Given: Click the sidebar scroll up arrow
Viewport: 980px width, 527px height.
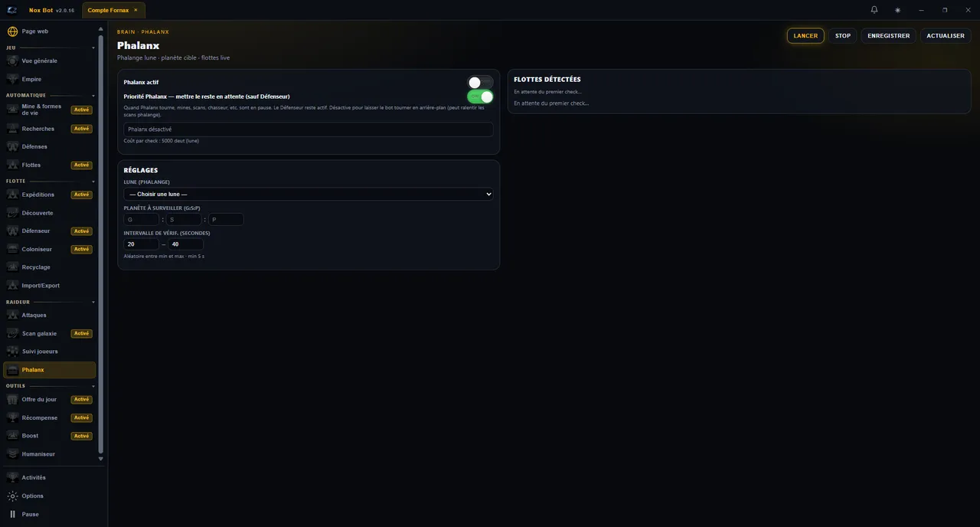Looking at the screenshot, I should (x=100, y=29).
